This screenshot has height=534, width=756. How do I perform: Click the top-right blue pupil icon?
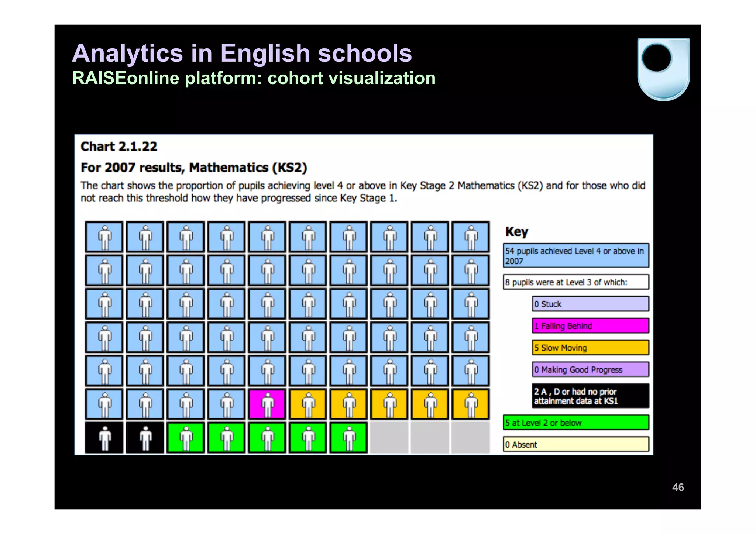471,237
